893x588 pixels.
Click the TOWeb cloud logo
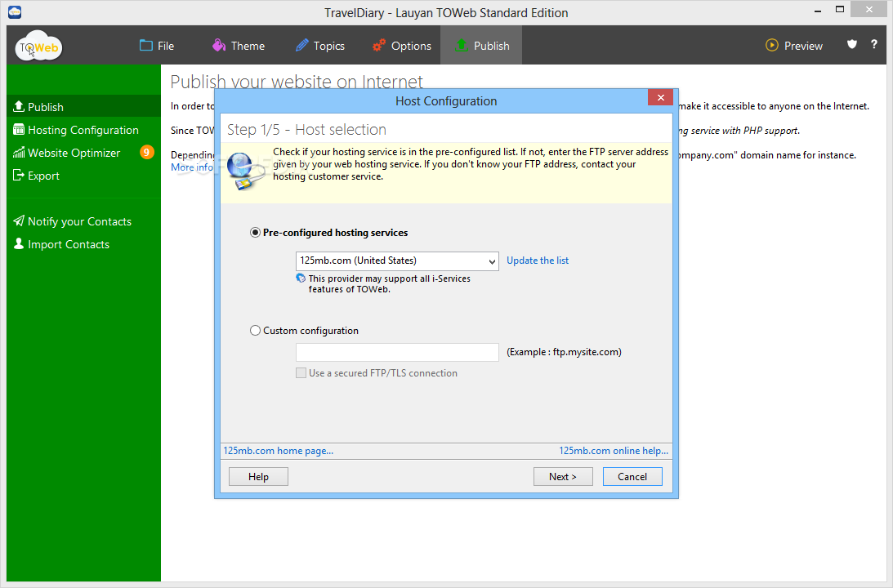pos(38,46)
